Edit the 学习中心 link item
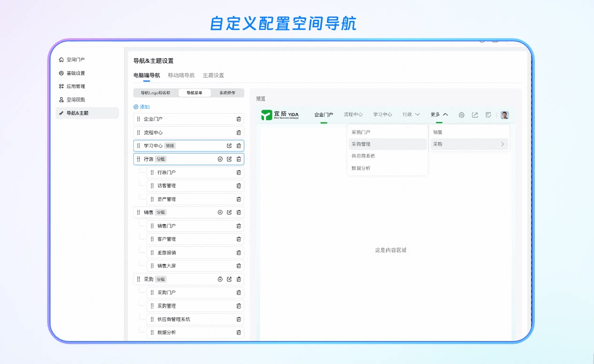 click(229, 146)
